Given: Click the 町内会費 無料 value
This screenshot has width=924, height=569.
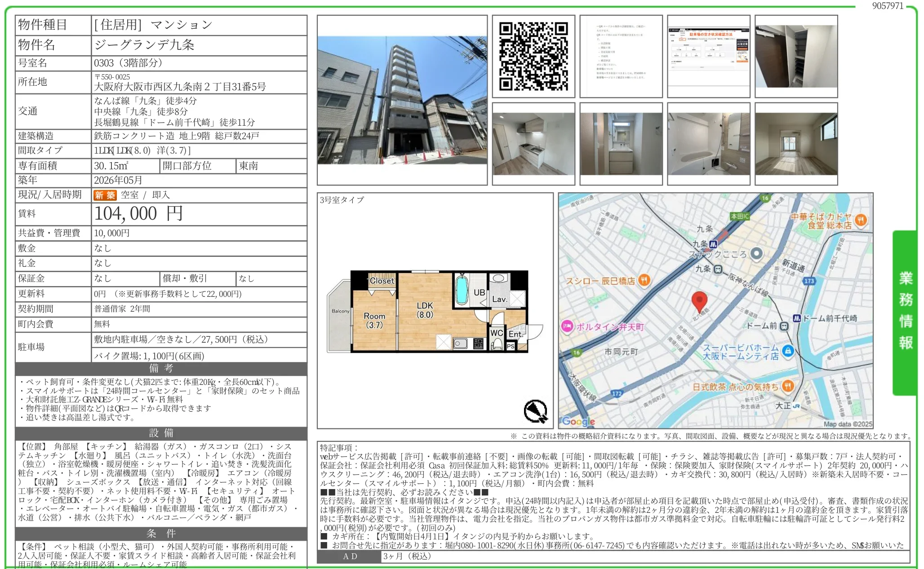Looking at the screenshot, I should 102,324.
